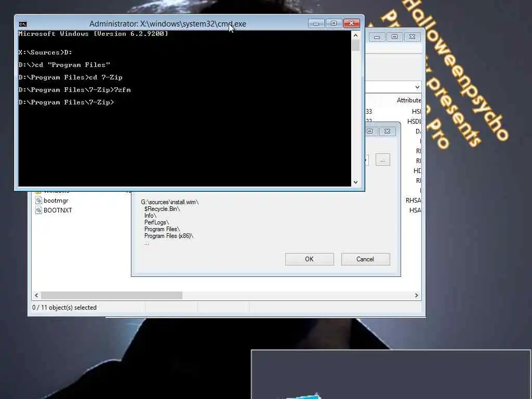
Task: Click the HSA attribute cell
Action: 415,210
